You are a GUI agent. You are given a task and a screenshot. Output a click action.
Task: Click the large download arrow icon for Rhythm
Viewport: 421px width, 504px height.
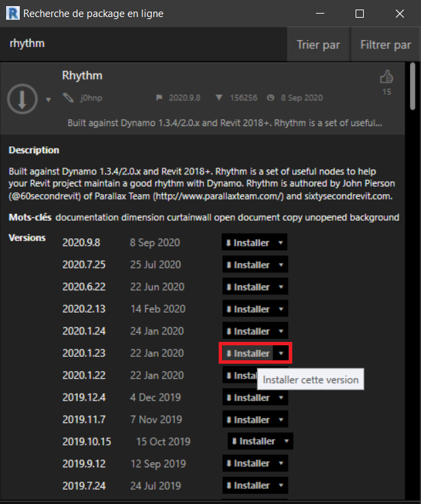tap(22, 99)
